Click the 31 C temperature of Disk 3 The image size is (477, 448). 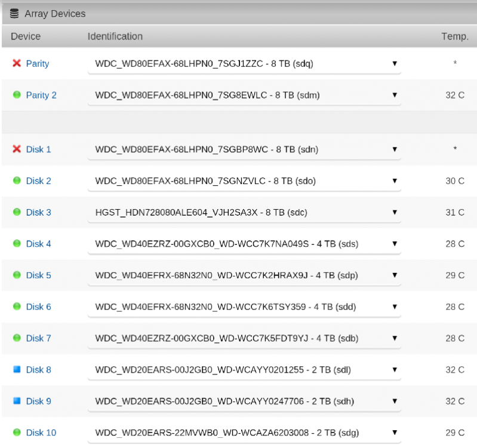point(455,213)
